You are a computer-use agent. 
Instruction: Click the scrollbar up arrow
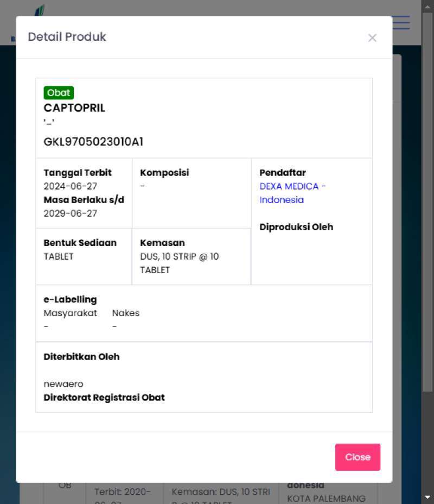[427, 5]
